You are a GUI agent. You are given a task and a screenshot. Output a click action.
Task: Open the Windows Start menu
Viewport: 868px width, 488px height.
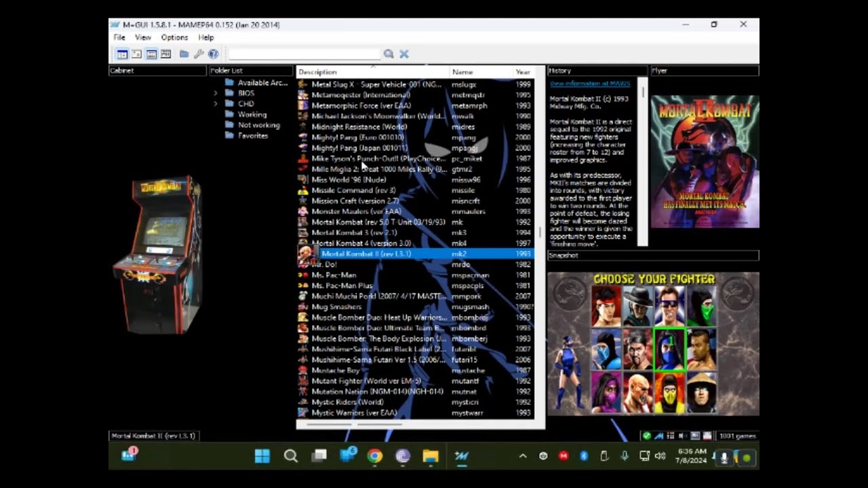(262, 456)
